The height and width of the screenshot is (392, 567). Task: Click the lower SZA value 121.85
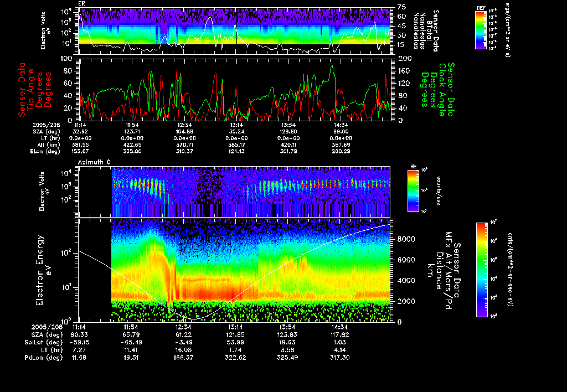pos(235,335)
